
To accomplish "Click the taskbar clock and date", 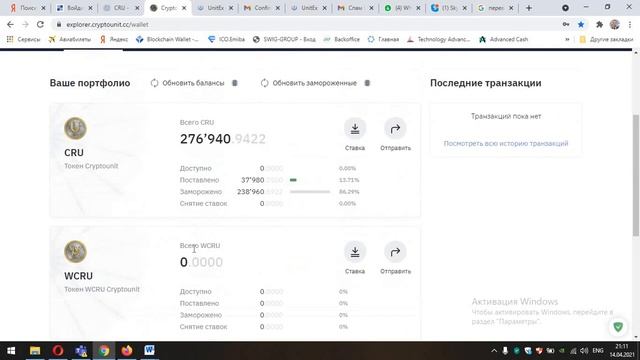I will [622, 351].
